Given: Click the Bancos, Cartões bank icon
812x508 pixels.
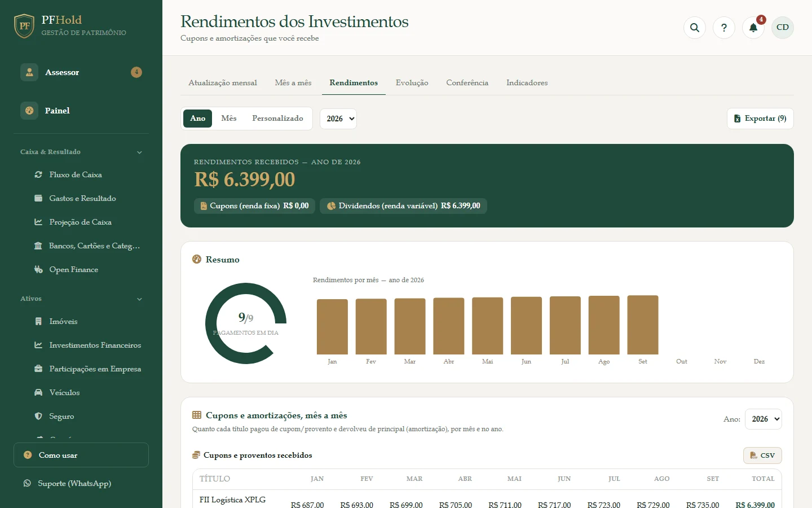Looking at the screenshot, I should [38, 246].
